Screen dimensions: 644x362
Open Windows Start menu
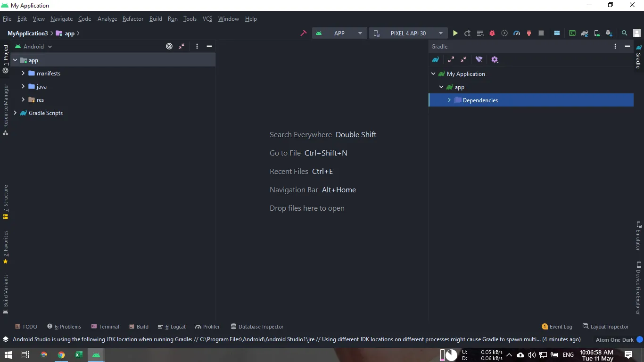click(8, 355)
